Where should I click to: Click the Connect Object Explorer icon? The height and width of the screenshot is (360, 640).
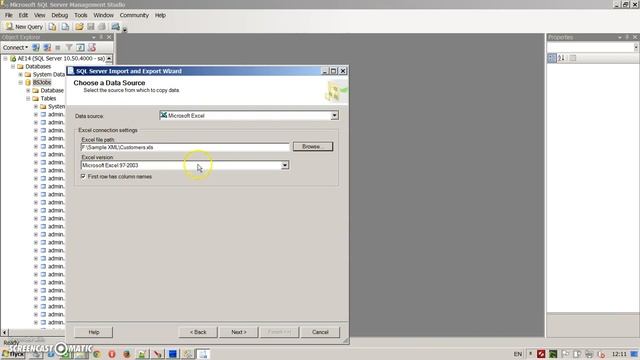click(x=36, y=47)
